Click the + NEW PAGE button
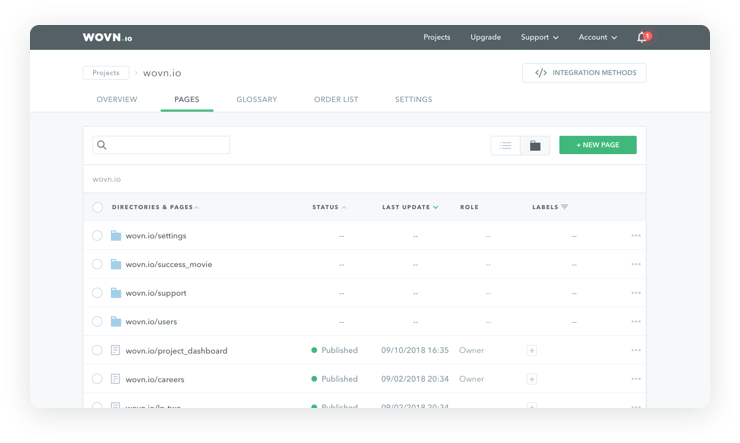Viewport: 740px width, 443px height. pos(598,145)
